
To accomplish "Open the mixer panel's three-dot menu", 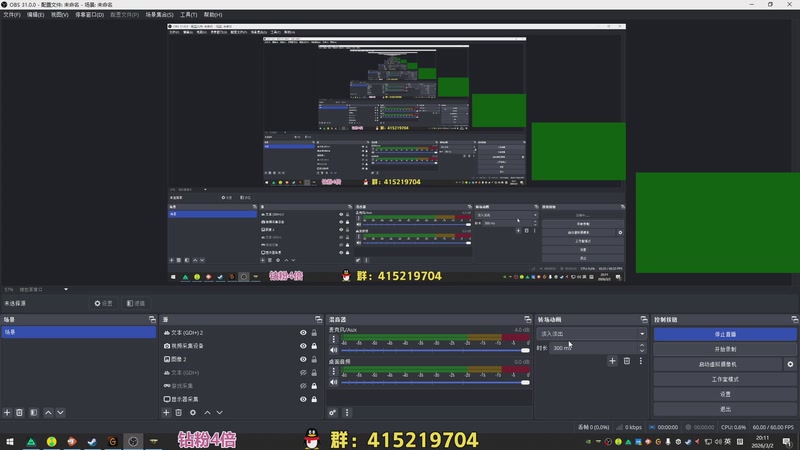I will [x=347, y=412].
